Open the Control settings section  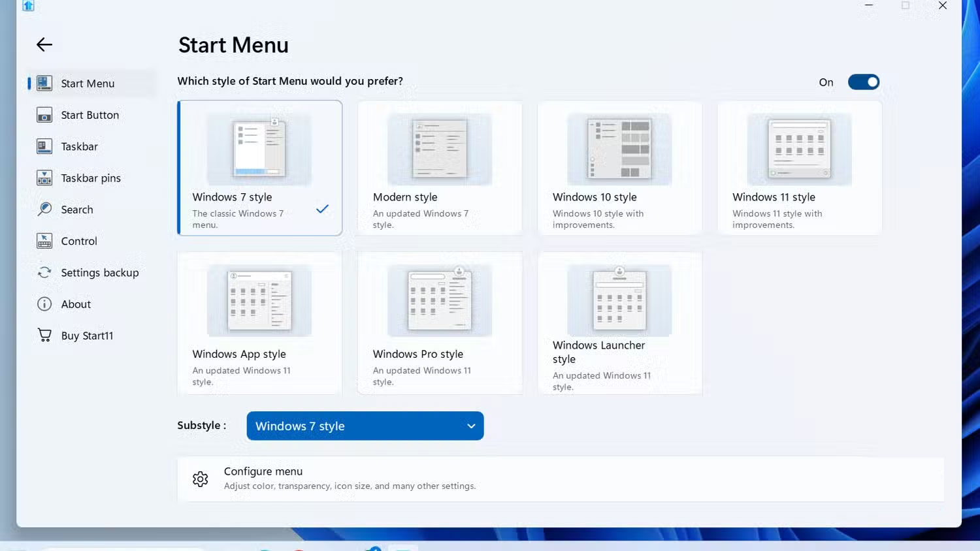pyautogui.click(x=79, y=241)
